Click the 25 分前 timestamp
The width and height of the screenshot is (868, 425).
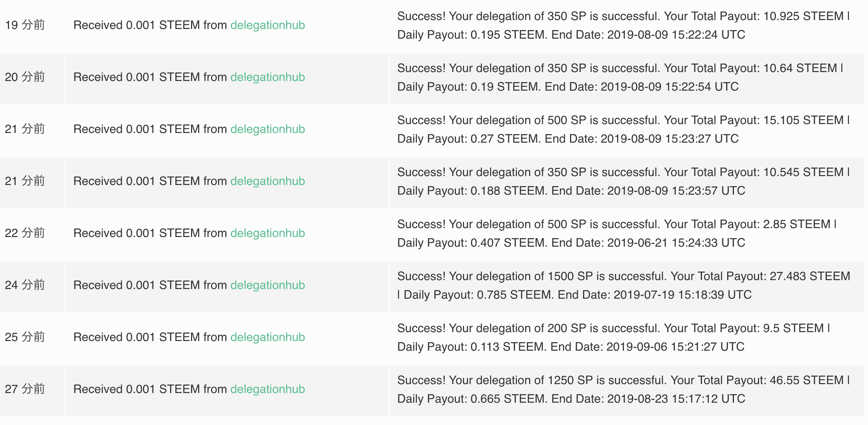click(x=25, y=337)
